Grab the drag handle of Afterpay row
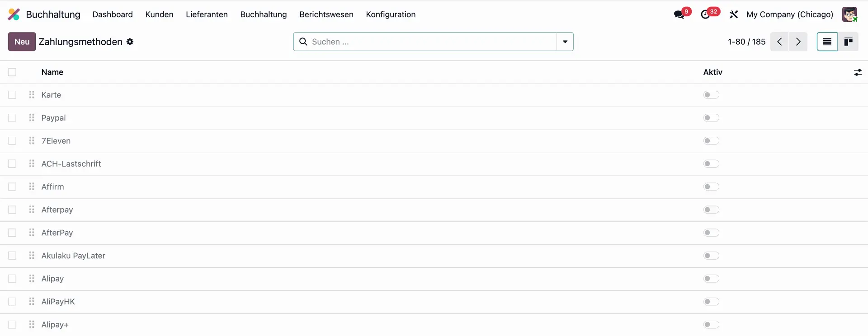Viewport: 868px width, 336px height. [x=32, y=210]
